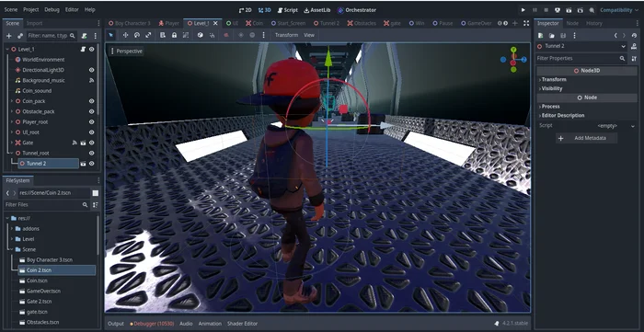
Task: Toggle FileSystem split mode square icon
Action: coord(96,193)
